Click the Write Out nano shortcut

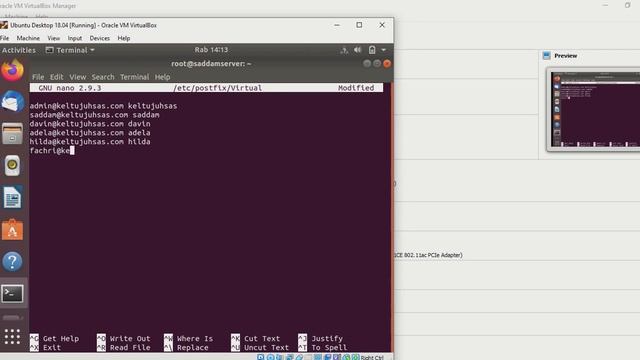(124, 339)
